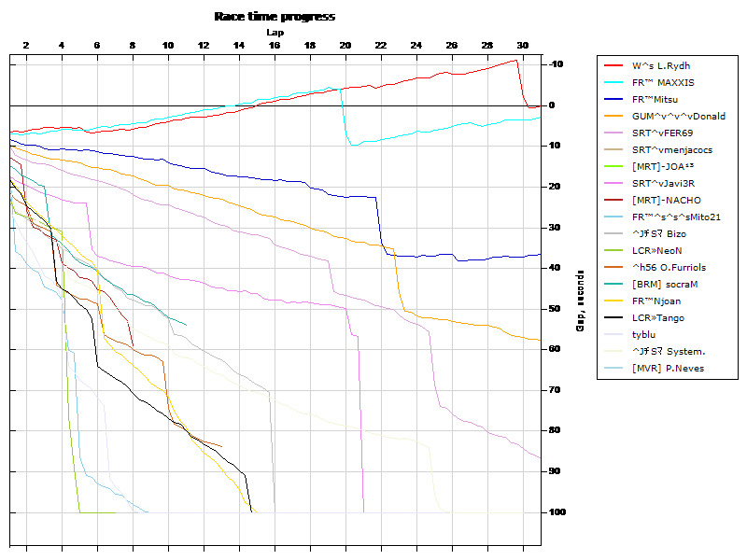
Task: Click the System. legend entry
Action: [x=669, y=352]
